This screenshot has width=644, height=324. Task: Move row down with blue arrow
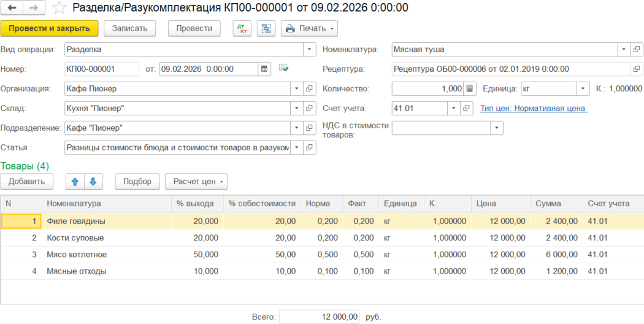[x=93, y=182]
